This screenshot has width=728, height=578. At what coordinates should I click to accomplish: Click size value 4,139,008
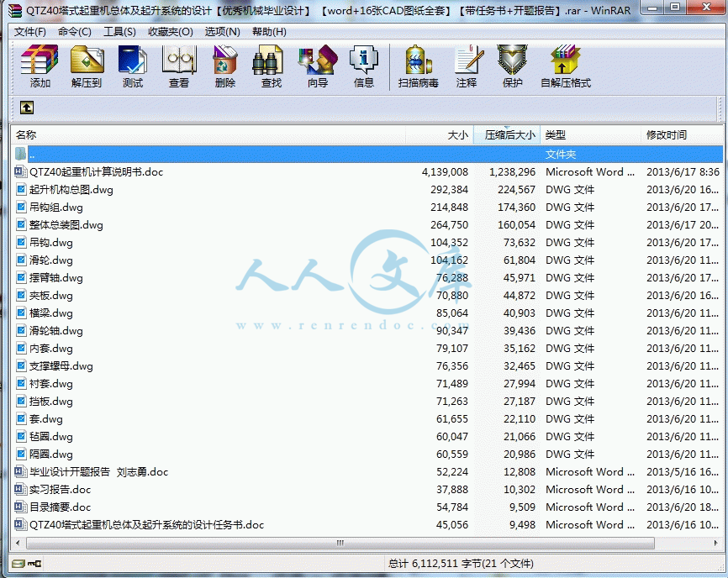pyautogui.click(x=445, y=172)
